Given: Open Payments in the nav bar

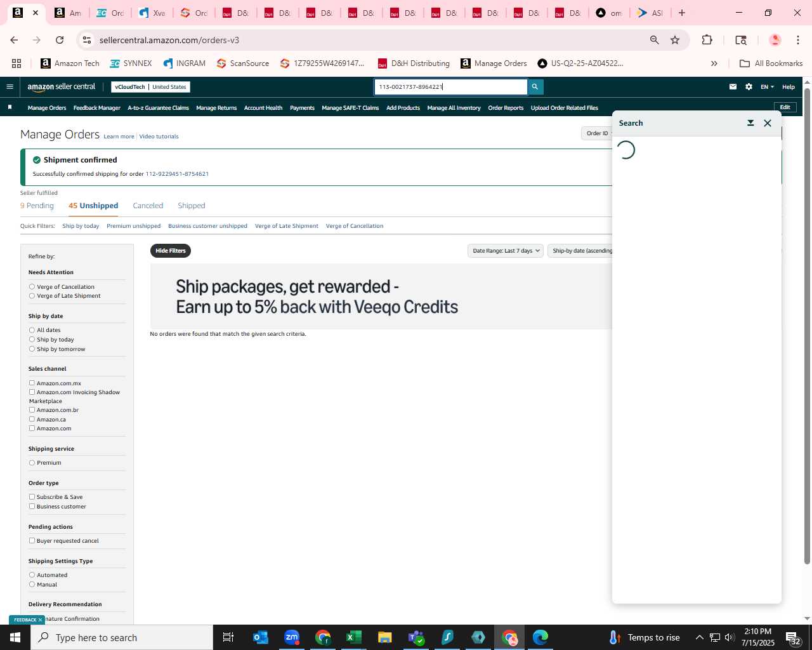Looking at the screenshot, I should click(302, 108).
